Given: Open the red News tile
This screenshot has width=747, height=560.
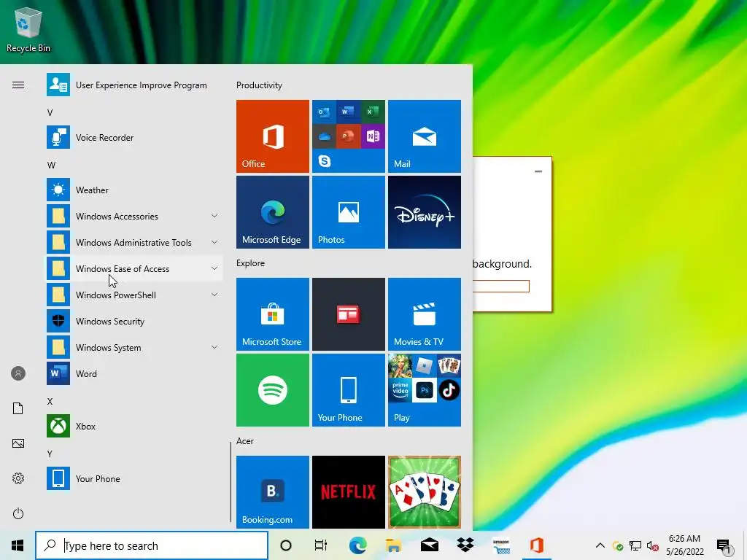Looking at the screenshot, I should (348, 314).
